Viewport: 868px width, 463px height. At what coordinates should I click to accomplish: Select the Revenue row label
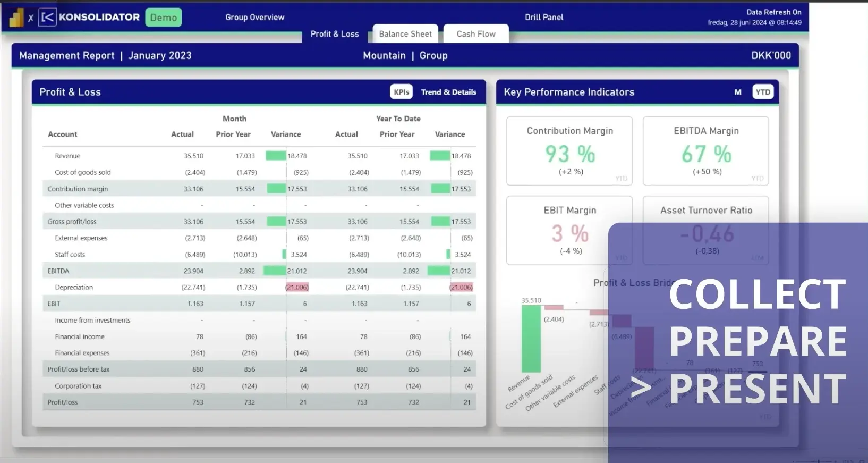pos(67,156)
